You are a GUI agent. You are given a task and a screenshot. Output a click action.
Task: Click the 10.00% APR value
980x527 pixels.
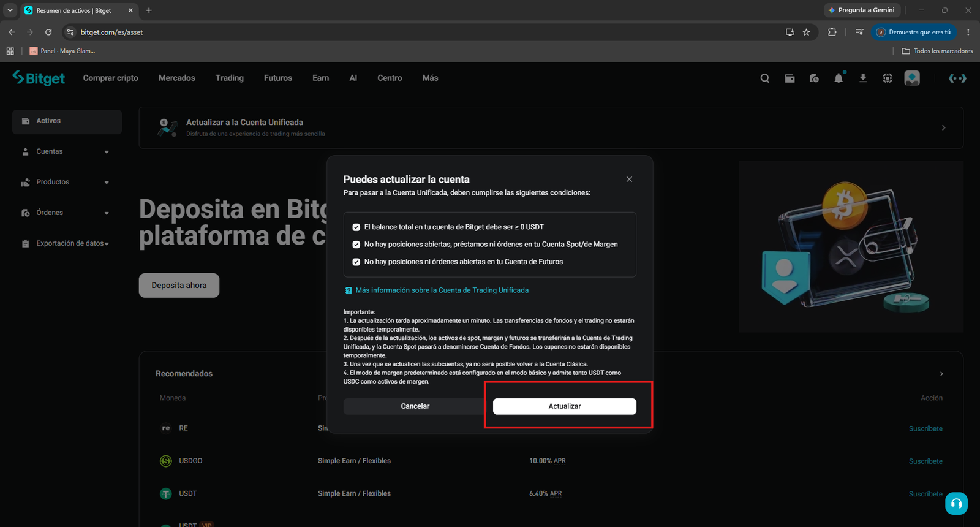[548, 461]
